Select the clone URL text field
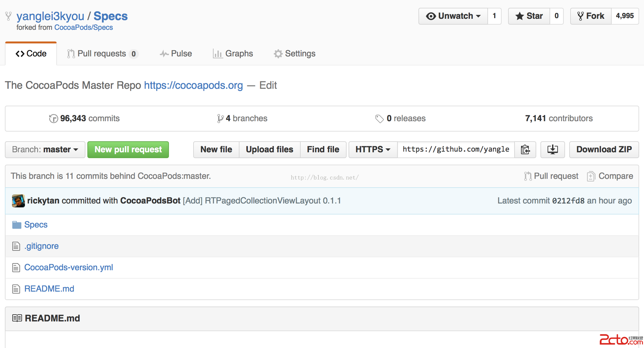The image size is (644, 348). [x=456, y=149]
